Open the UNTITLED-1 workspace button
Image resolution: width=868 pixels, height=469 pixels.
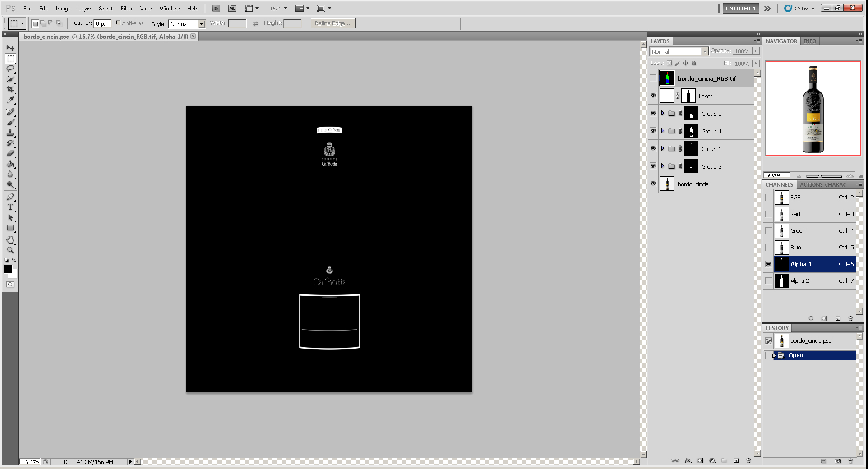click(x=740, y=8)
